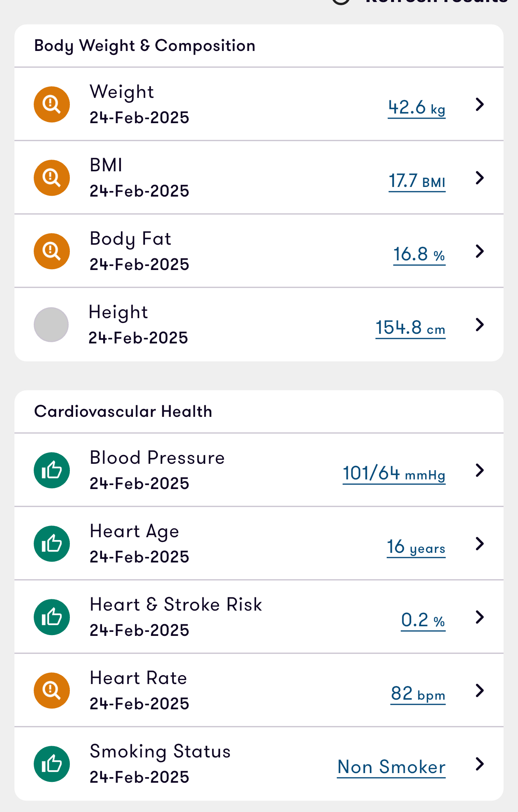This screenshot has width=518, height=812.
Task: Tap the orange warning icon beside Body Fat
Action: (52, 251)
